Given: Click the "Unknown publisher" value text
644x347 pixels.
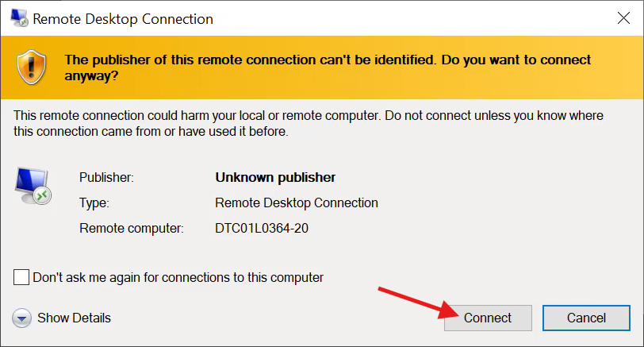Looking at the screenshot, I should tap(275, 177).
